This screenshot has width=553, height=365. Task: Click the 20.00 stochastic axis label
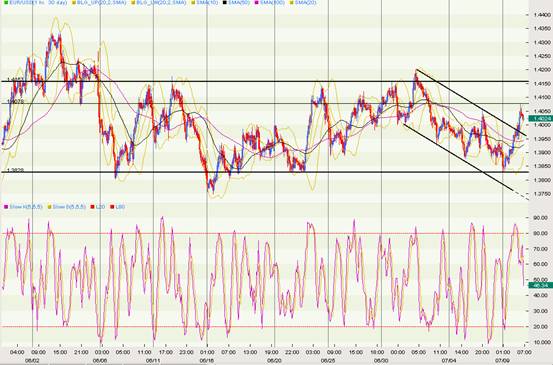click(x=541, y=327)
